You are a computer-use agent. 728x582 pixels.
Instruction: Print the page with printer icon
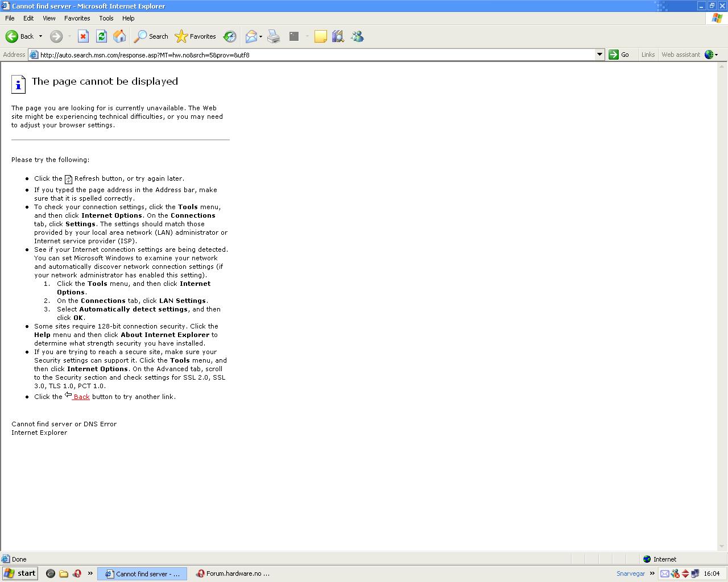[x=274, y=36]
